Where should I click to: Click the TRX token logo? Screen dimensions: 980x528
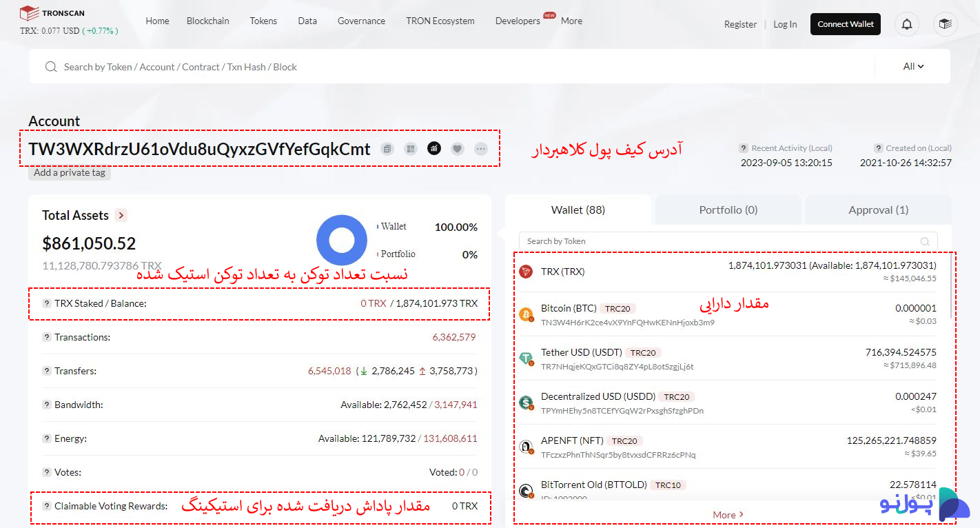527,272
